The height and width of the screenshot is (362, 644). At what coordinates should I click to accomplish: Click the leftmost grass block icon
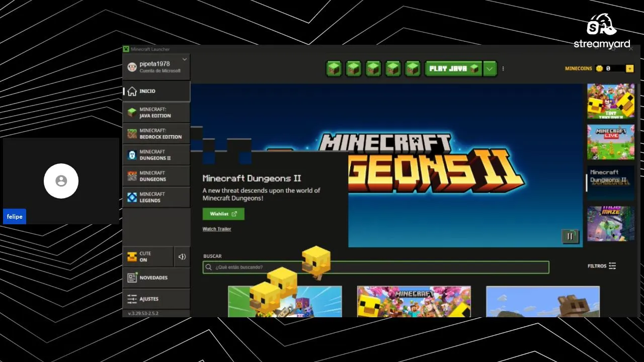(x=334, y=69)
